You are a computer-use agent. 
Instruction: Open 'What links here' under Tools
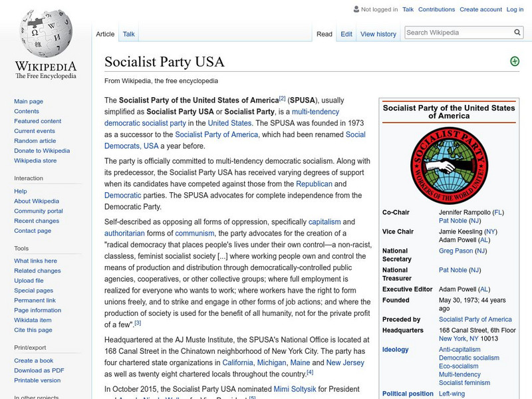click(35, 260)
